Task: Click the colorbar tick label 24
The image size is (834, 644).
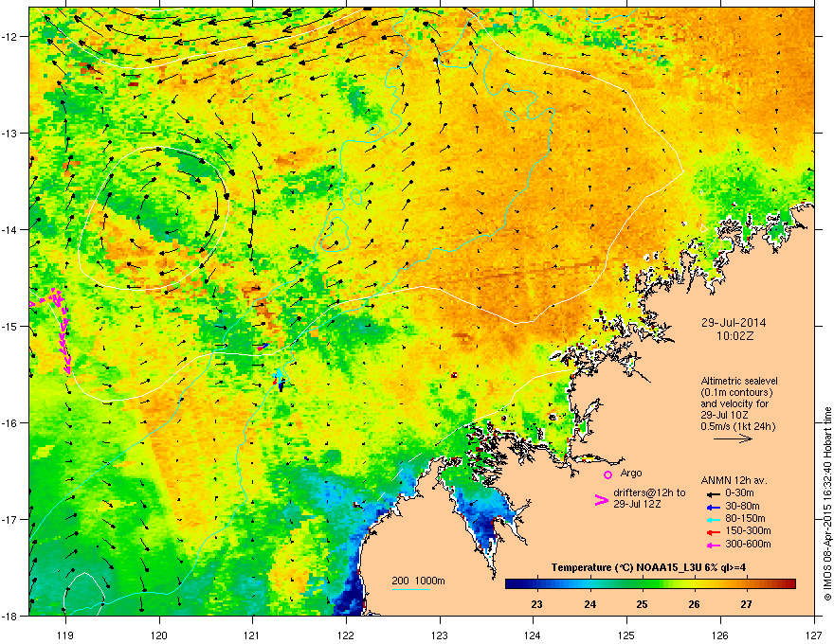Action: coord(589,604)
